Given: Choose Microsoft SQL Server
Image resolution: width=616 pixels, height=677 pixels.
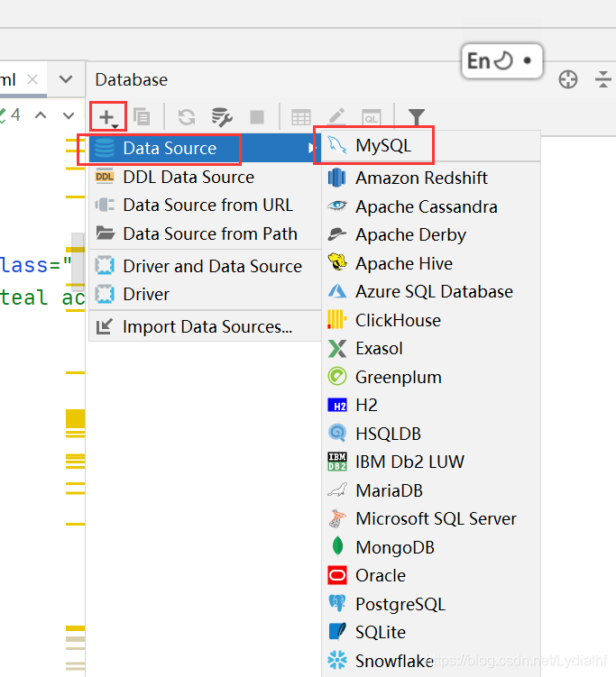Looking at the screenshot, I should pyautogui.click(x=431, y=519).
